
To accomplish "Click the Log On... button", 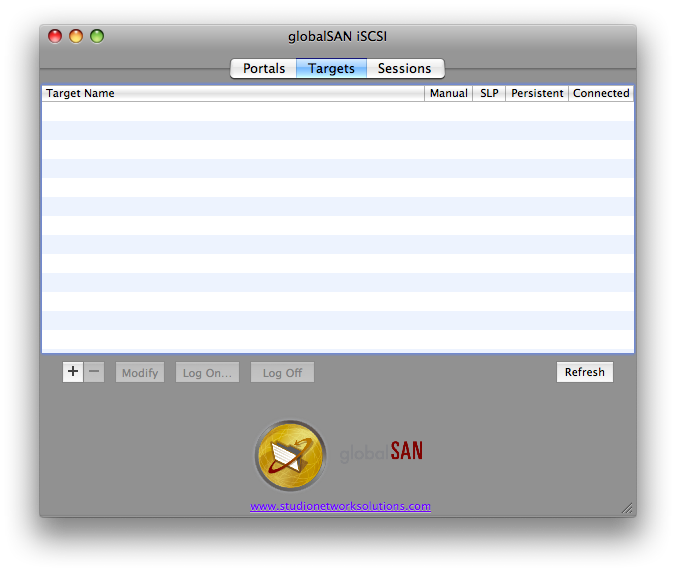I will [x=207, y=372].
